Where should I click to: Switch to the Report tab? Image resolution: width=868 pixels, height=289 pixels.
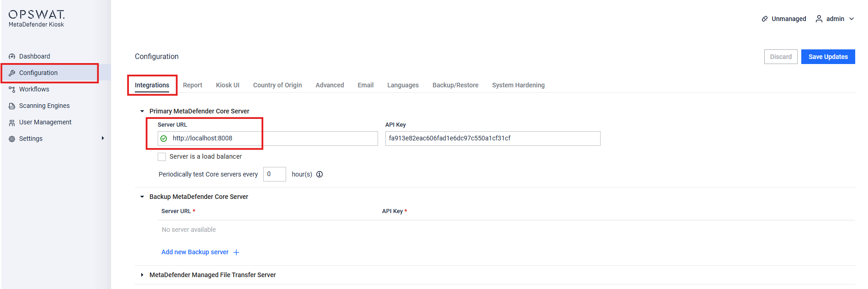pyautogui.click(x=192, y=85)
